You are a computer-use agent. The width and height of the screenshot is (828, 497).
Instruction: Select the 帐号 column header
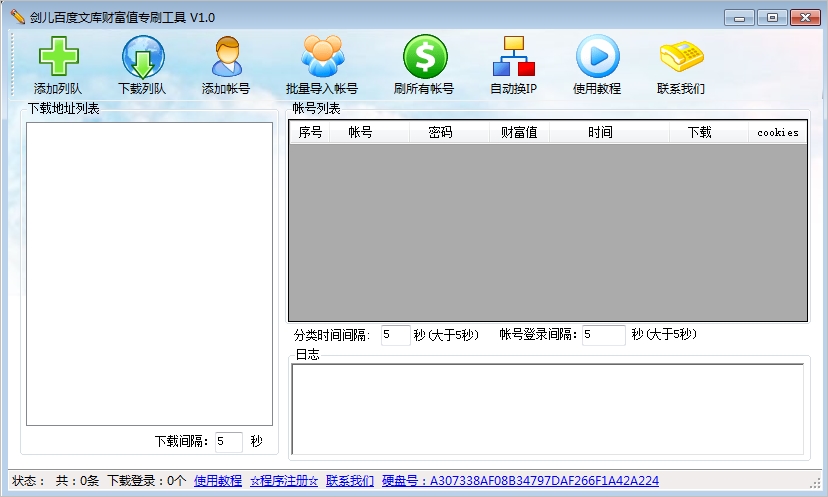[369, 132]
